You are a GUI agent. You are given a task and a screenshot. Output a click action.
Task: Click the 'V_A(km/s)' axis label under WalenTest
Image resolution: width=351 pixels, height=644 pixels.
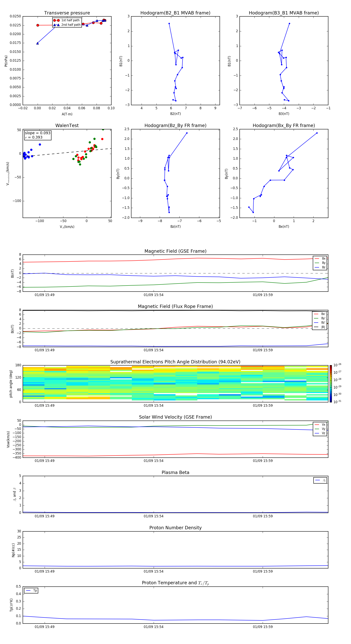67,227
